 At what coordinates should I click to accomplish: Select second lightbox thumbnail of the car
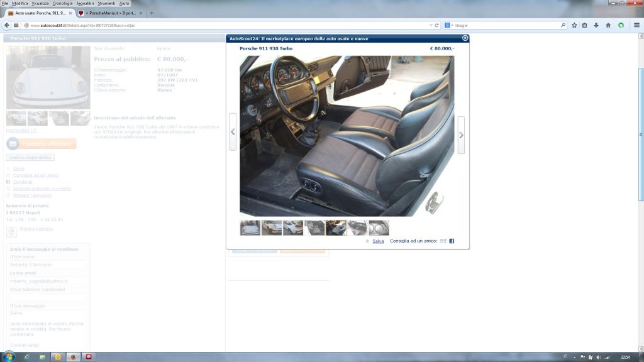(x=272, y=228)
